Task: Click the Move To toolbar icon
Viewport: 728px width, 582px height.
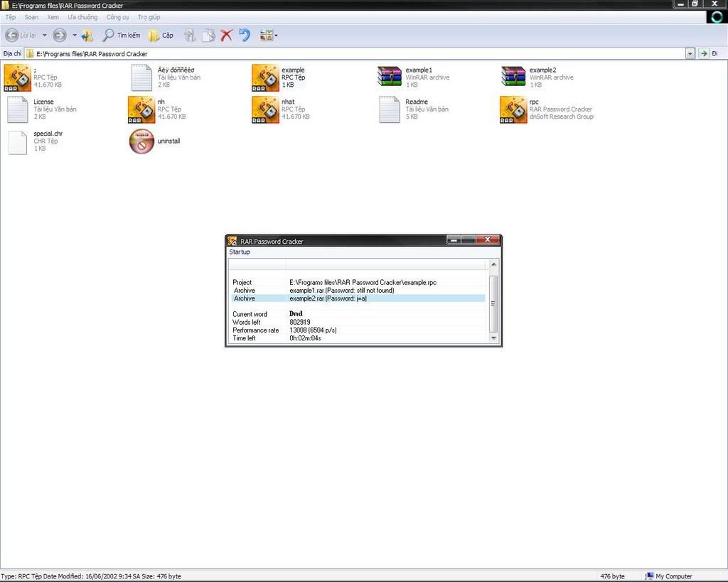Action: point(189,36)
